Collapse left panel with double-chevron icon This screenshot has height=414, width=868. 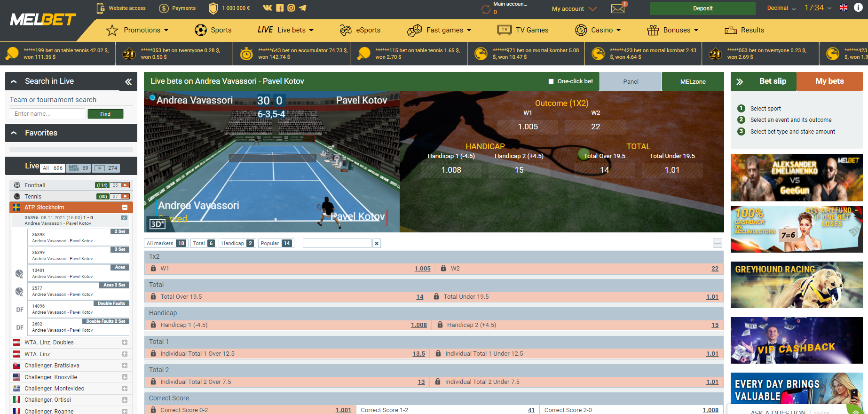coord(128,82)
